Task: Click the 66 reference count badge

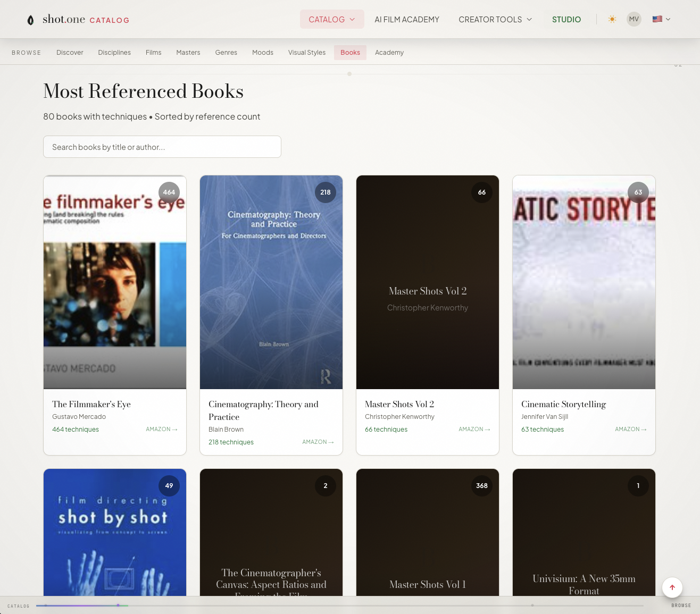Action: pos(482,192)
